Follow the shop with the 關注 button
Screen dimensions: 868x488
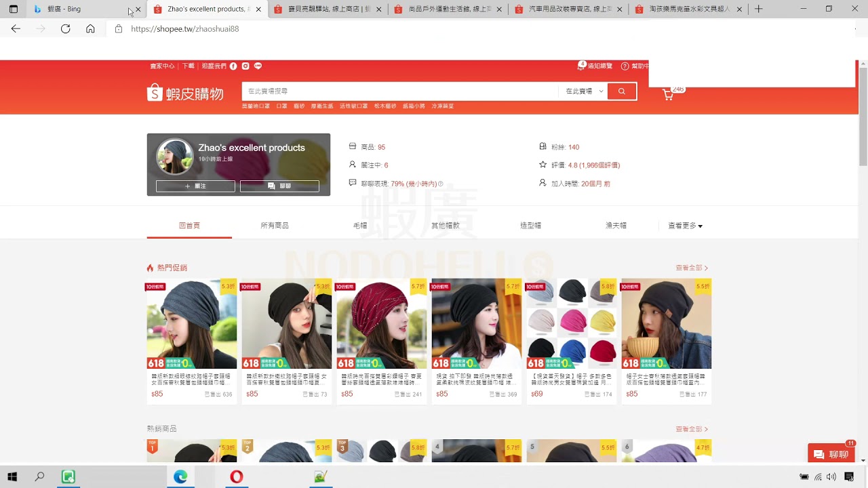[195, 186]
